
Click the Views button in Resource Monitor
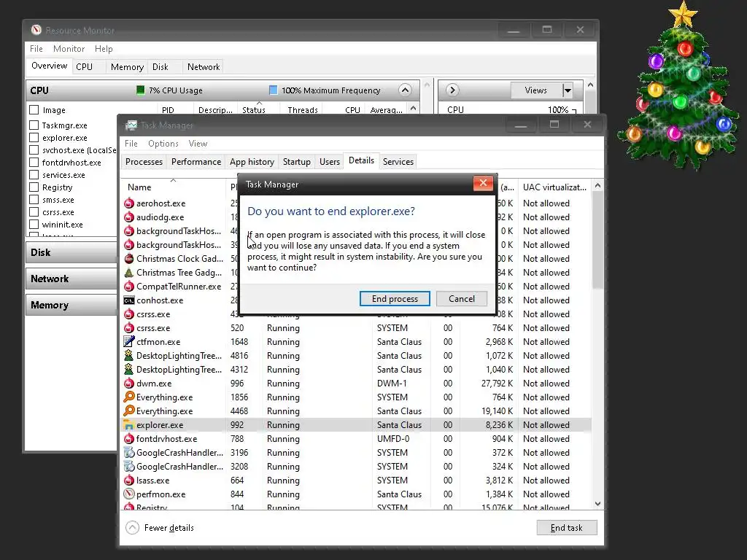[536, 90]
